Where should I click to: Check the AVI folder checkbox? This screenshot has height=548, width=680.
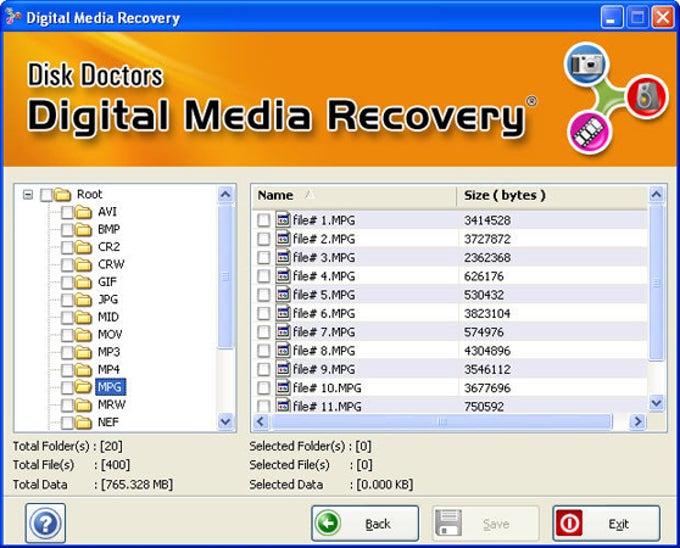67,212
